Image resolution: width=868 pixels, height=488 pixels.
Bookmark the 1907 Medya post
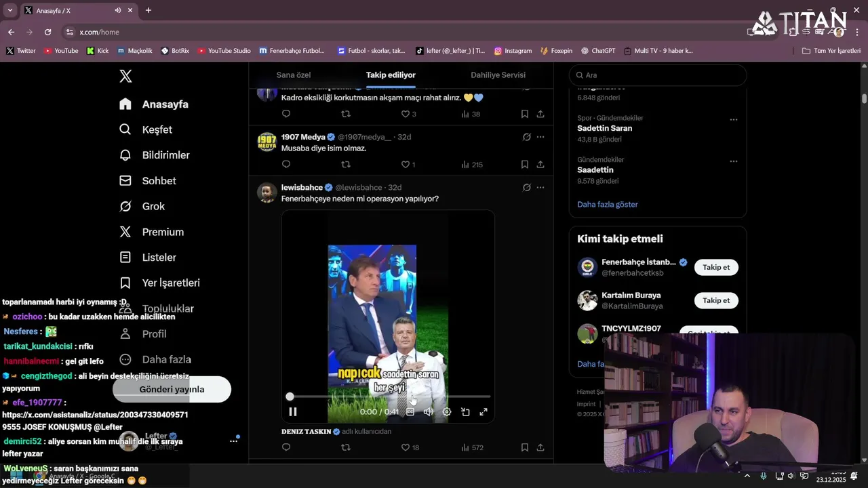tap(525, 165)
